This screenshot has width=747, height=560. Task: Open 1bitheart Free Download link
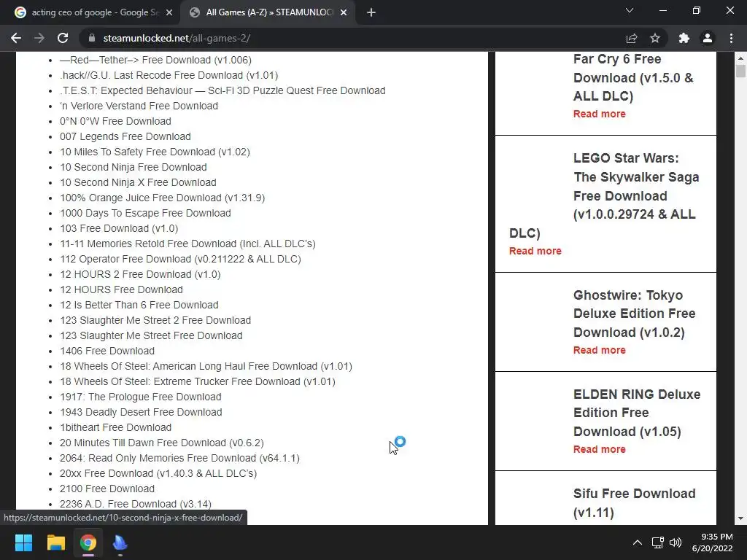pyautogui.click(x=116, y=427)
